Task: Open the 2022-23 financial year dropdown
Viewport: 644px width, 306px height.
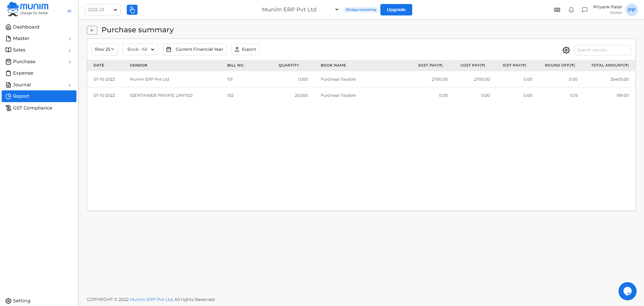Action: [103, 10]
